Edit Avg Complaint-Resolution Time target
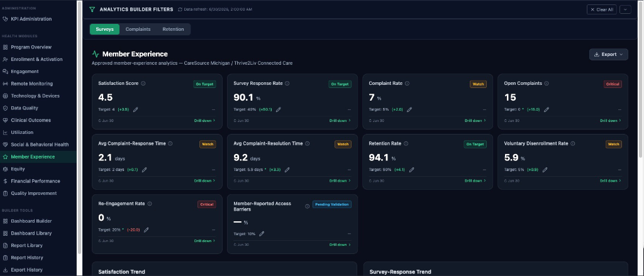644x276 pixels. tap(287, 170)
